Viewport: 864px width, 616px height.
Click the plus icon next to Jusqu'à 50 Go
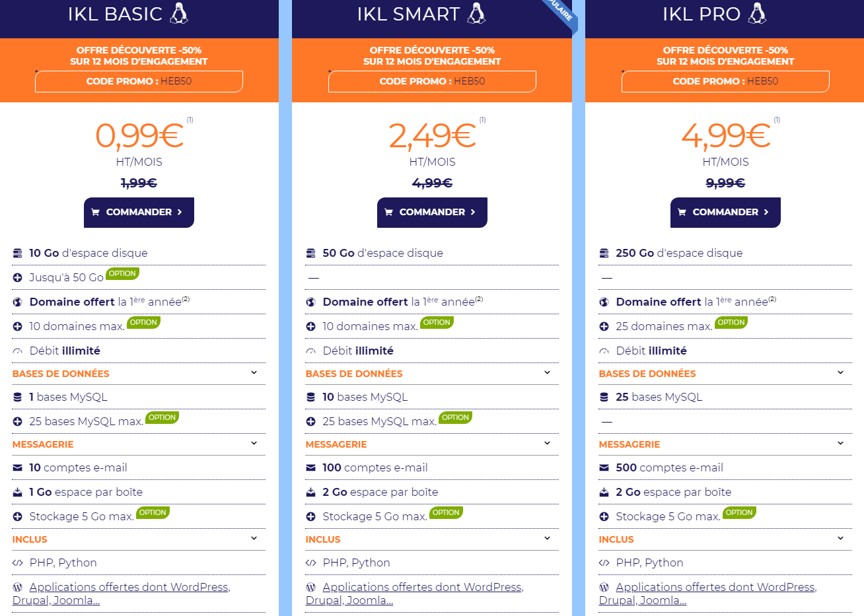(17, 278)
